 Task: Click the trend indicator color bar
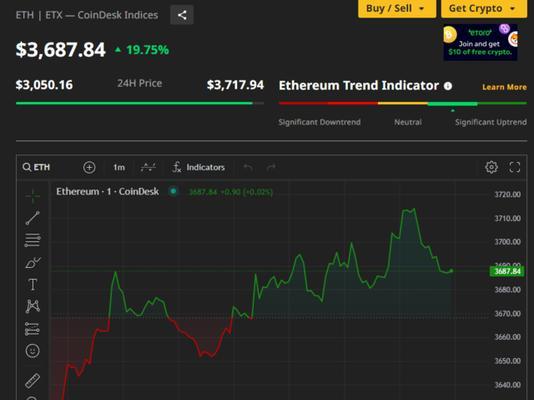click(x=403, y=103)
